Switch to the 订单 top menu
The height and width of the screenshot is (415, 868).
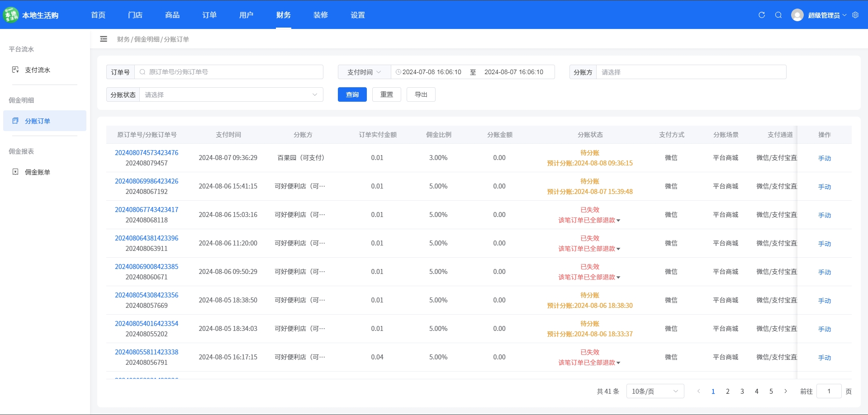point(209,15)
